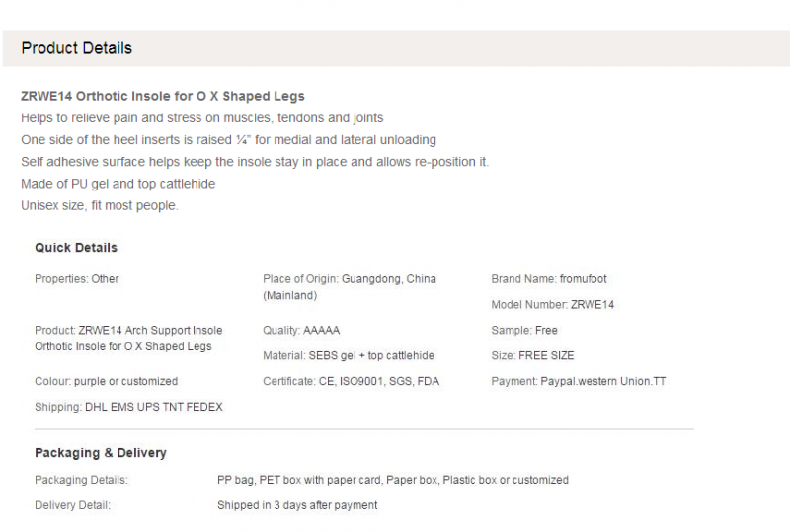Click the Quality AAAAA entry
The image size is (790, 532).
301,331
